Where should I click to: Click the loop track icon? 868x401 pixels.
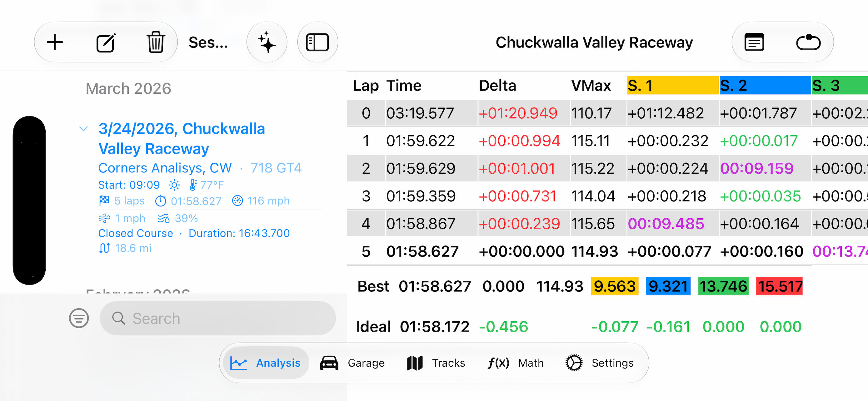click(808, 42)
